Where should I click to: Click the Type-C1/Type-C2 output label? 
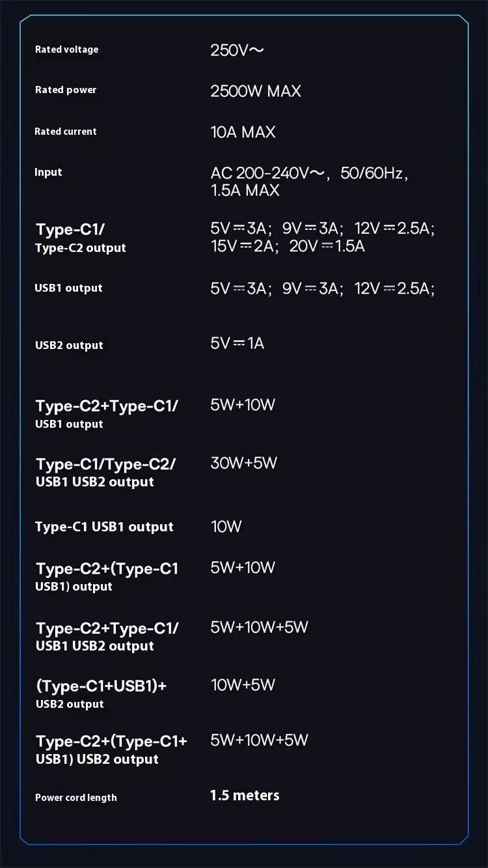tap(80, 238)
